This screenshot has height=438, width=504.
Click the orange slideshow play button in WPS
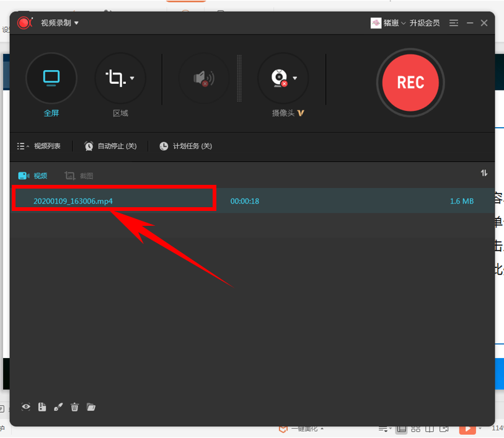tap(467, 429)
